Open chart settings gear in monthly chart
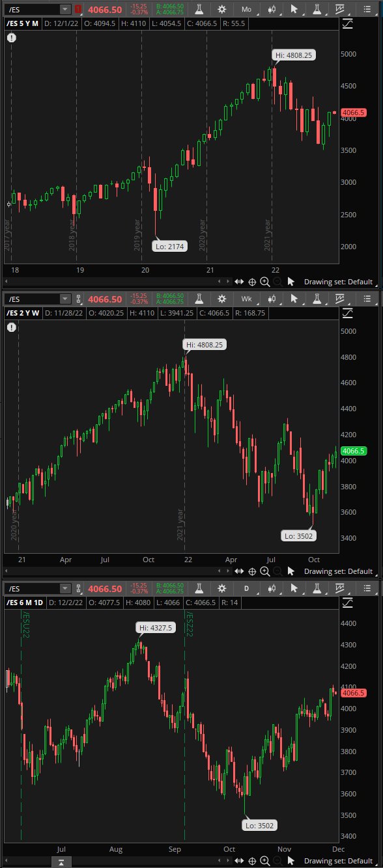 222,9
